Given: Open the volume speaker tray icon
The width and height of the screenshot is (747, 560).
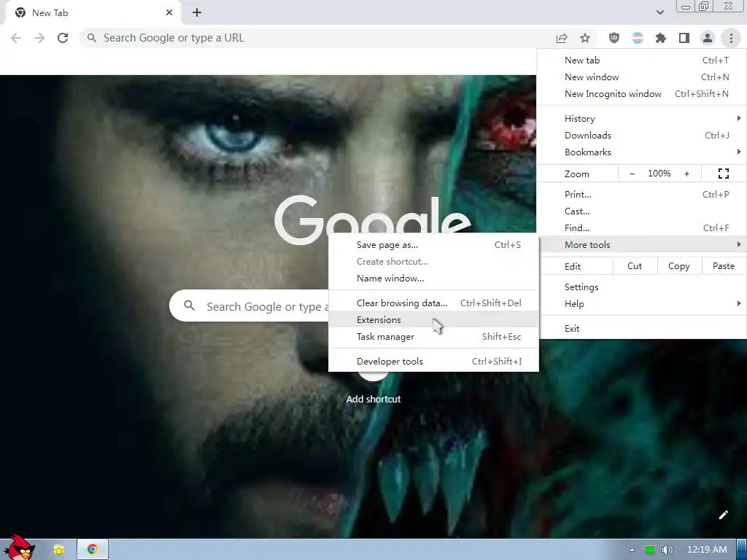Looking at the screenshot, I should (667, 550).
